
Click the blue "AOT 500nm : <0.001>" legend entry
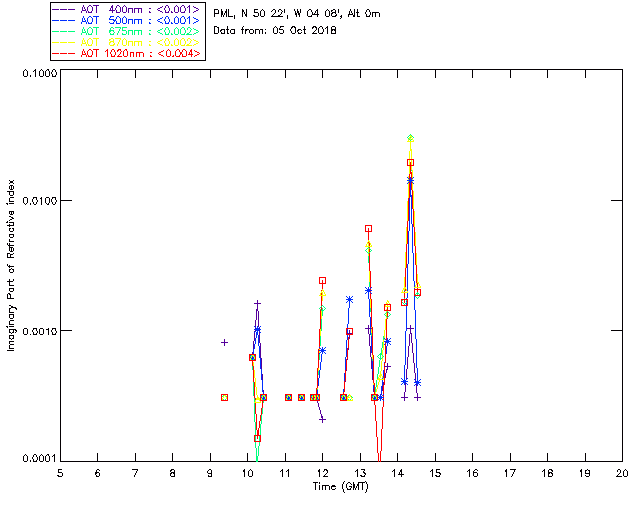(128, 20)
